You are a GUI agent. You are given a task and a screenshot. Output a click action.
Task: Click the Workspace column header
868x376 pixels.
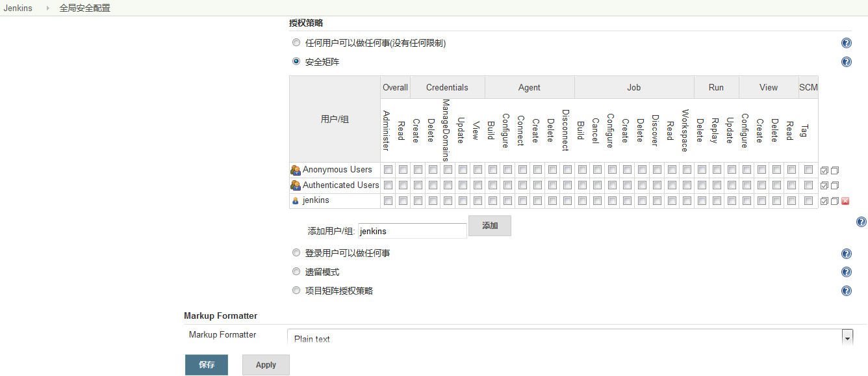685,130
